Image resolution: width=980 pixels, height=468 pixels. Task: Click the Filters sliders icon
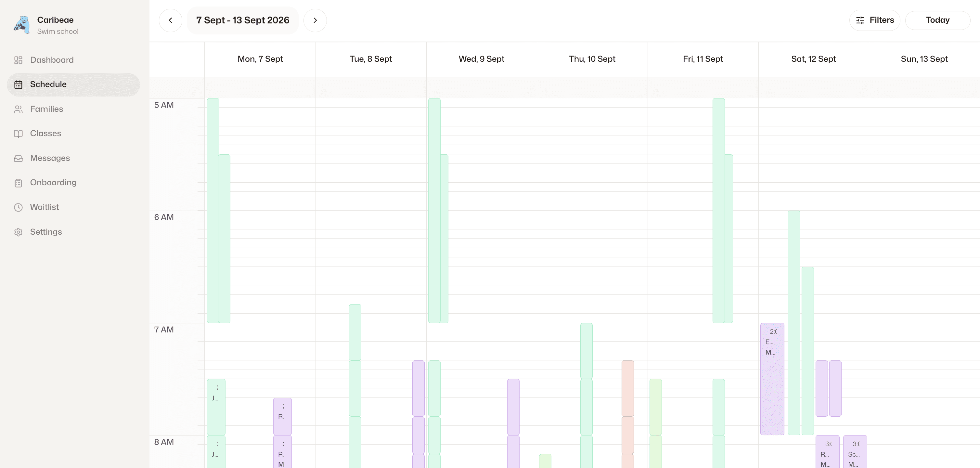tap(860, 20)
